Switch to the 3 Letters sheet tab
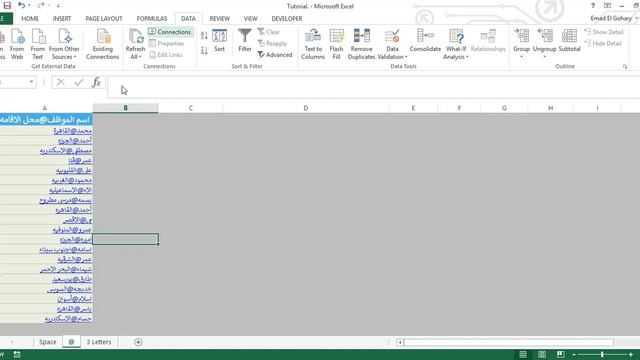 pyautogui.click(x=99, y=342)
